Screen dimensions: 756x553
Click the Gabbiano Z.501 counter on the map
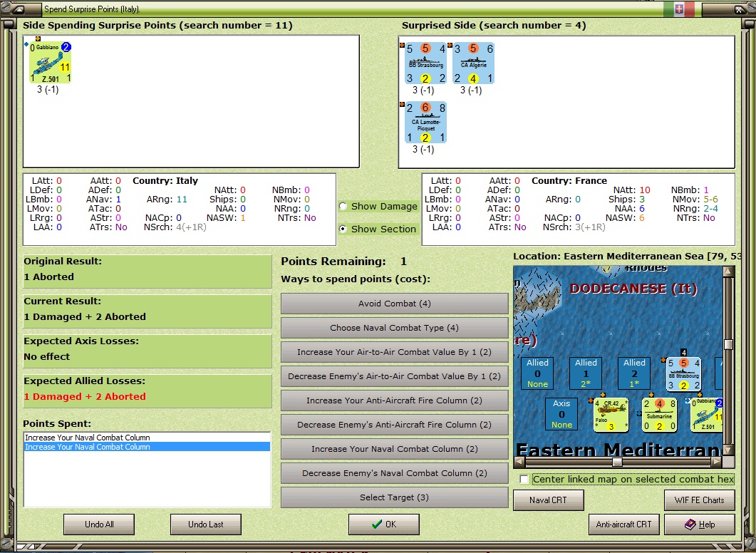[706, 415]
